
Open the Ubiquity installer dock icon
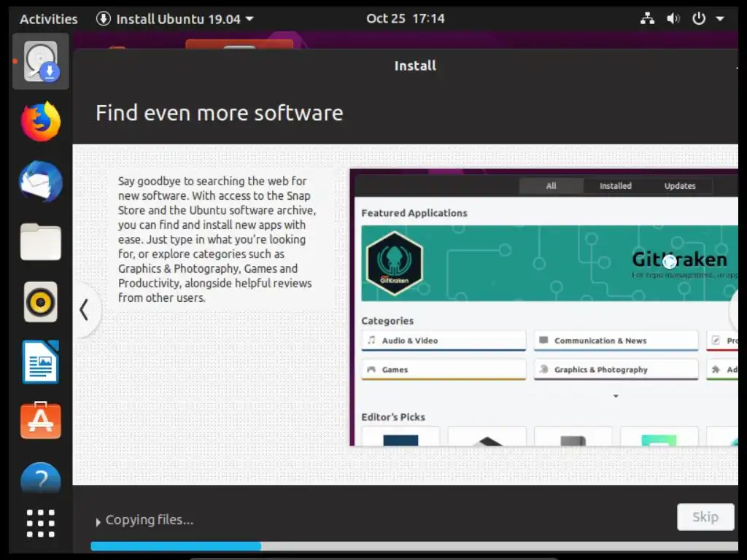tap(41, 62)
